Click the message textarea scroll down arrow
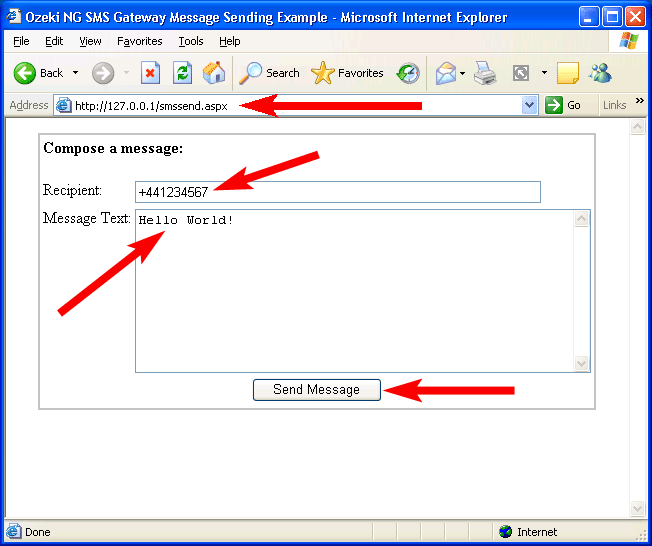 tap(581, 363)
